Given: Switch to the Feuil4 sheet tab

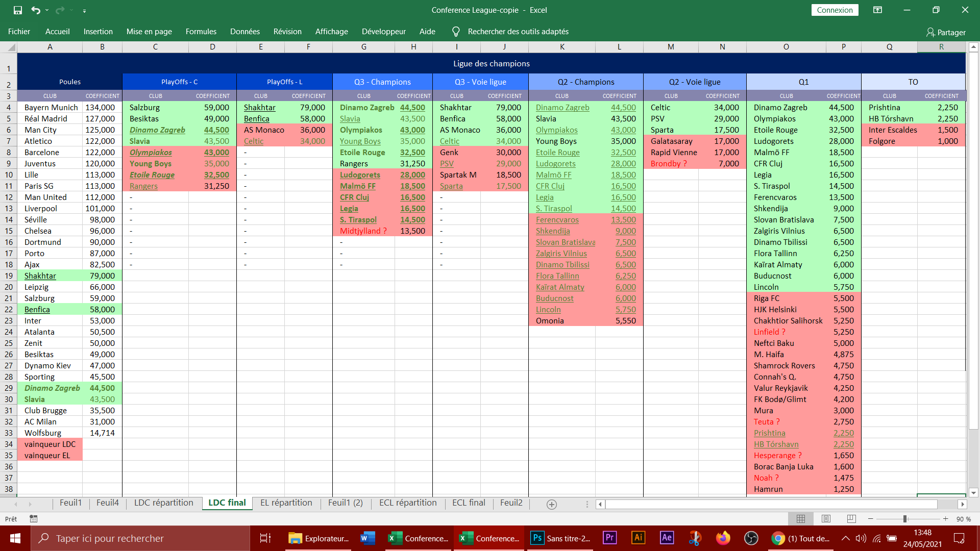Looking at the screenshot, I should coord(108,503).
